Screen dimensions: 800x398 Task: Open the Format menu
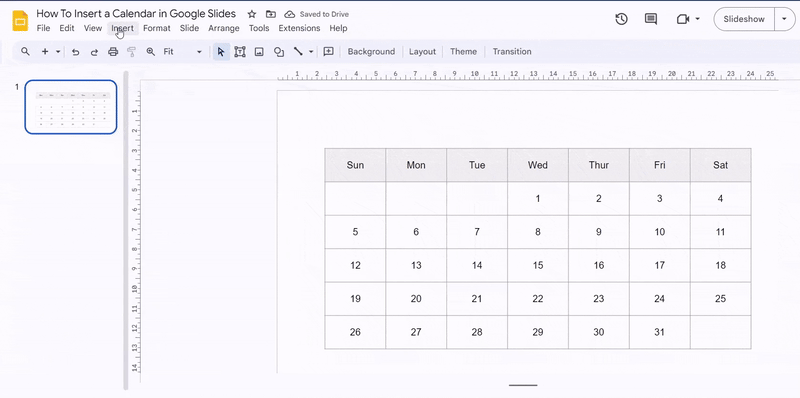coord(157,28)
